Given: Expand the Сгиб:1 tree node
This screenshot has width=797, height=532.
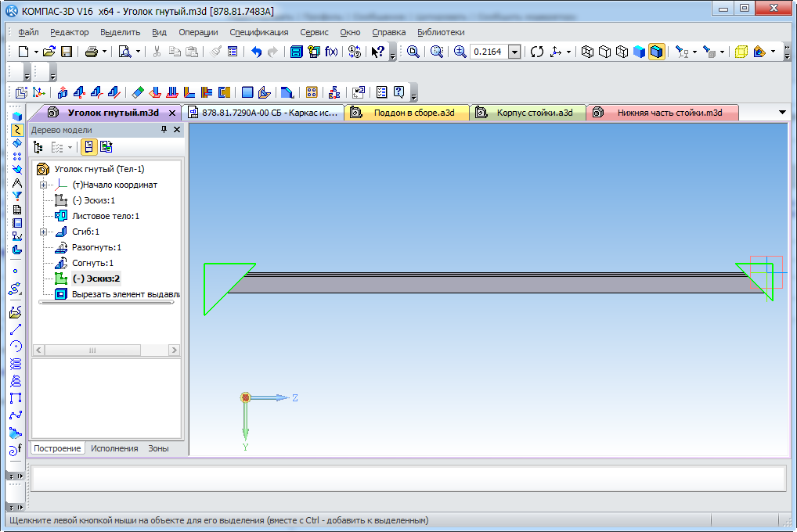Looking at the screenshot, I should tap(44, 232).
